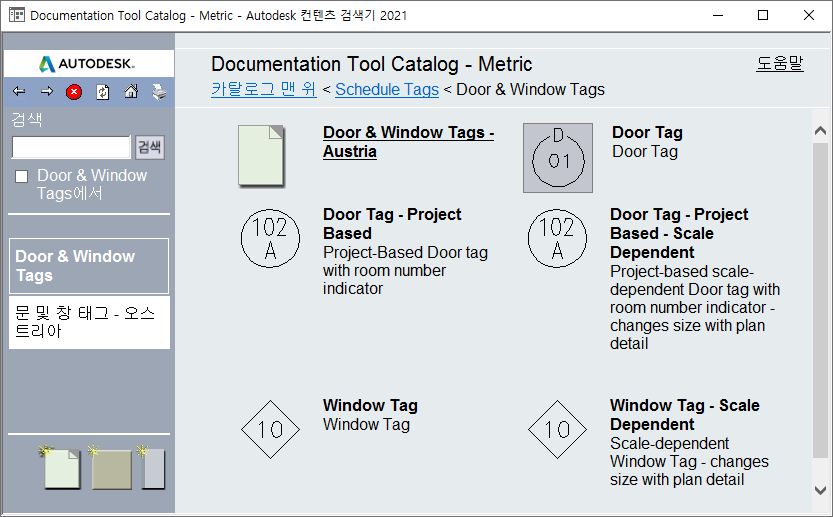Open 문 및 창 태그 - 오스트리아 sidebar item
The image size is (833, 517).
pyautogui.click(x=89, y=322)
